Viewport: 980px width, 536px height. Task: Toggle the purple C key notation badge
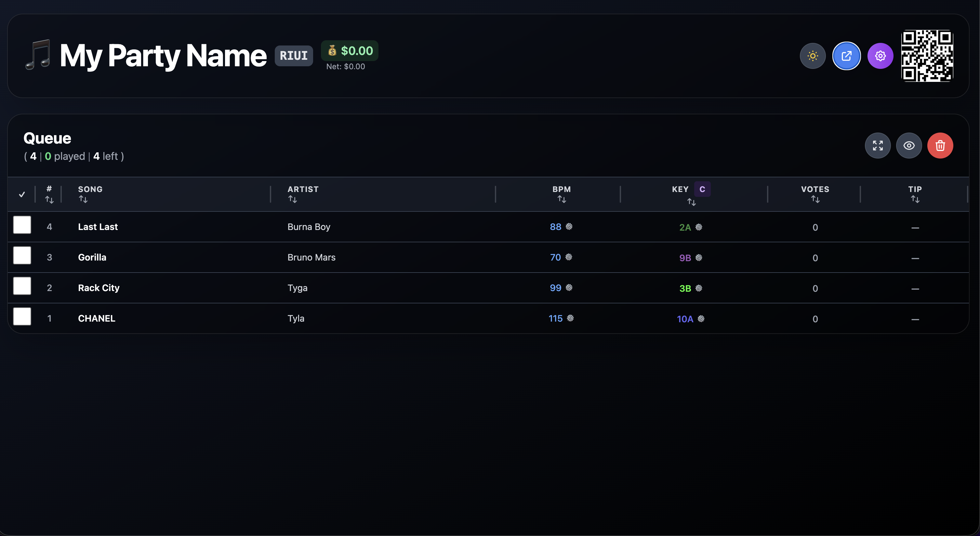(x=702, y=189)
